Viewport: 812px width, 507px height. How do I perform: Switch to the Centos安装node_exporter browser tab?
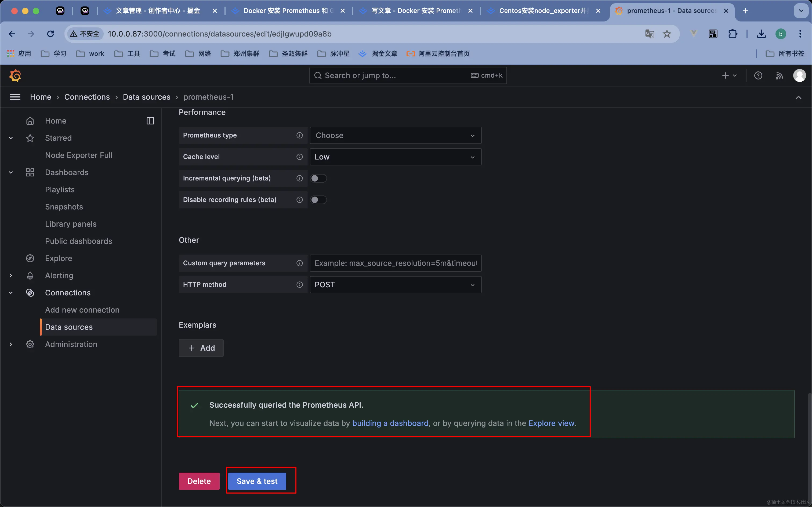[x=543, y=11]
